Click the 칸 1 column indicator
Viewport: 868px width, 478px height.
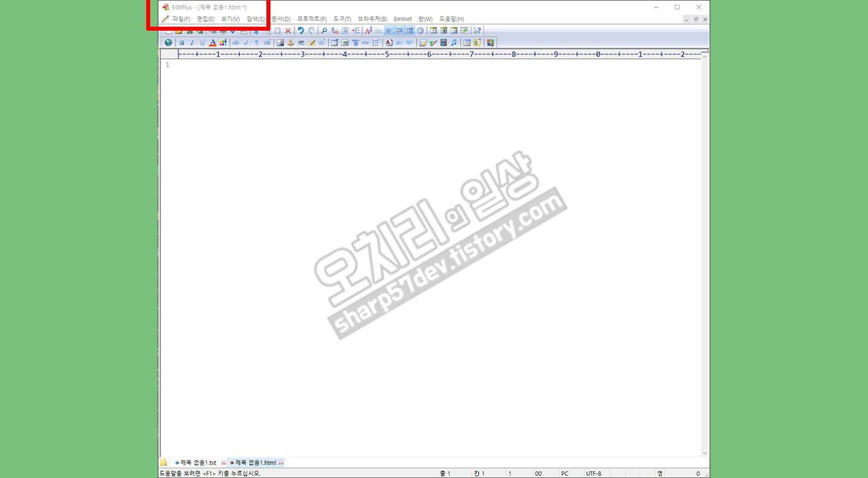[479, 473]
